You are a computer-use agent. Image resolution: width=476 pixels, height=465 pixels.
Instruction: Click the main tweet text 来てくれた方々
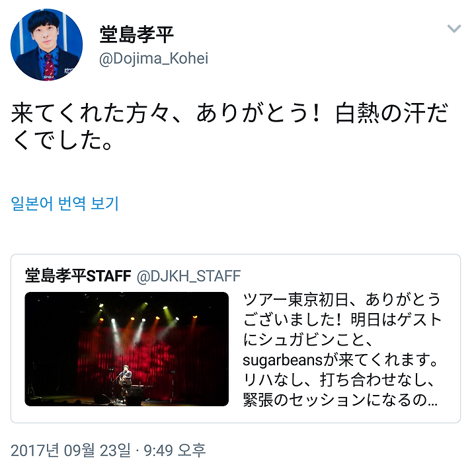[229, 126]
